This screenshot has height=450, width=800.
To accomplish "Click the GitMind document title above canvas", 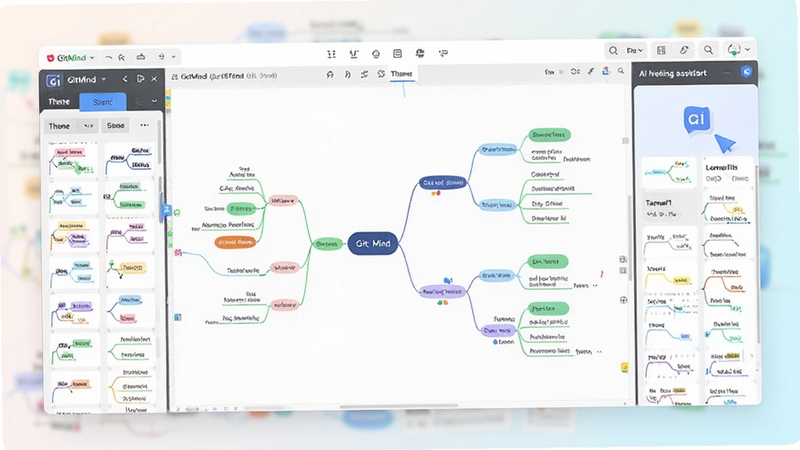I will tap(228, 76).
